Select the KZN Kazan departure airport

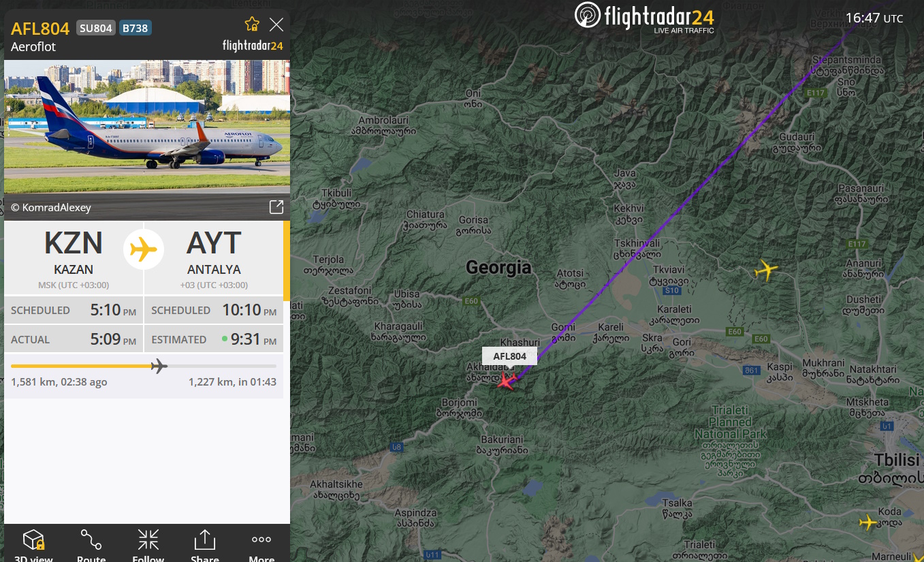pyautogui.click(x=74, y=257)
